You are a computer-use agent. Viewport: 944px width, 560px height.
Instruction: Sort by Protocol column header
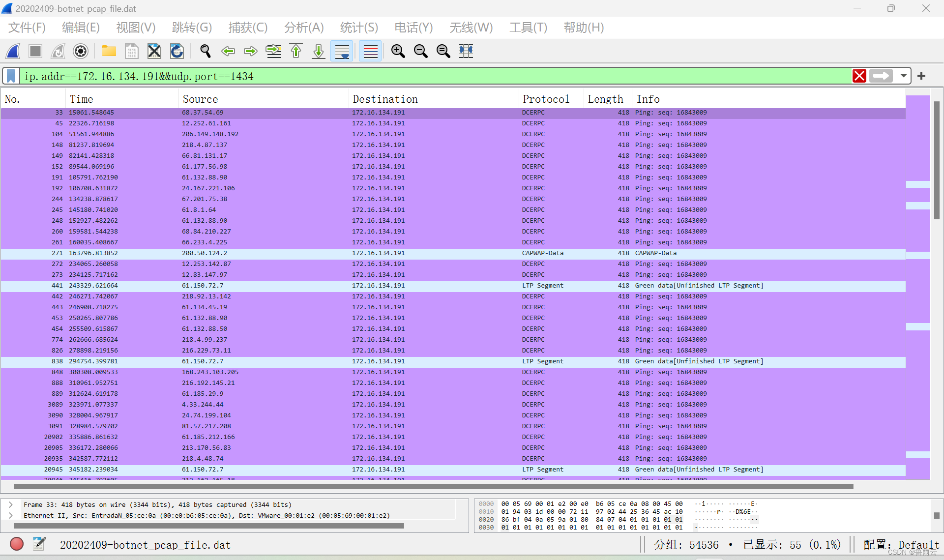(x=551, y=99)
